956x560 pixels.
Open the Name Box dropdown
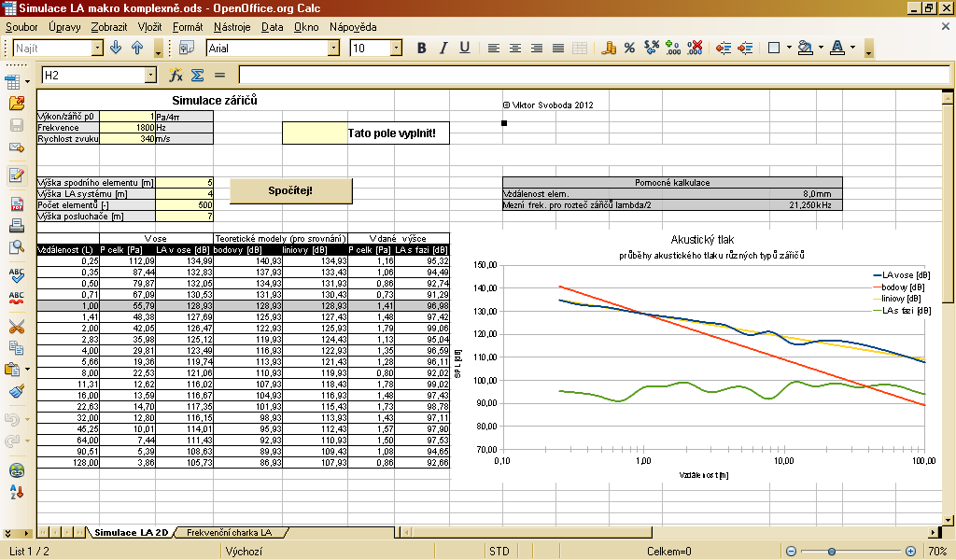tap(150, 76)
